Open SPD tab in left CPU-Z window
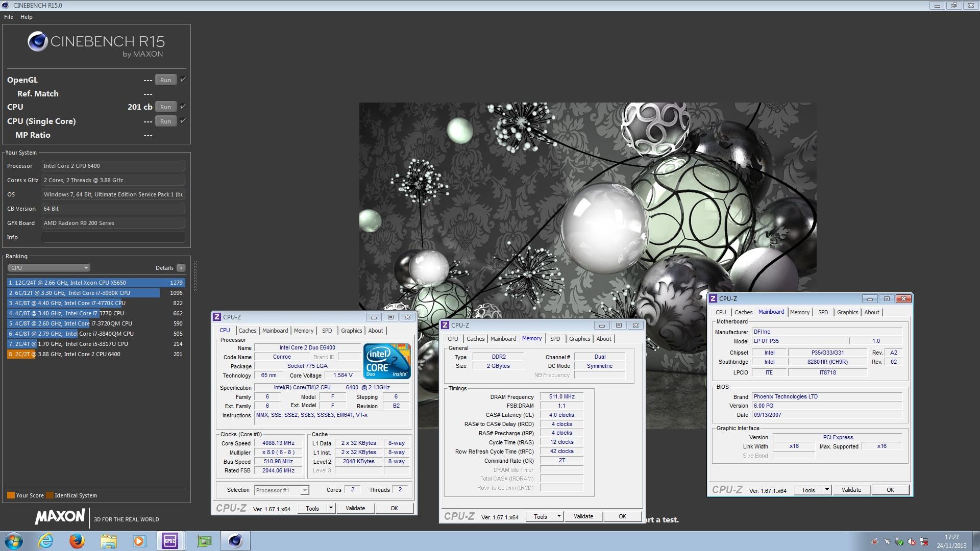Screen dimensions: 980x551 327,331
